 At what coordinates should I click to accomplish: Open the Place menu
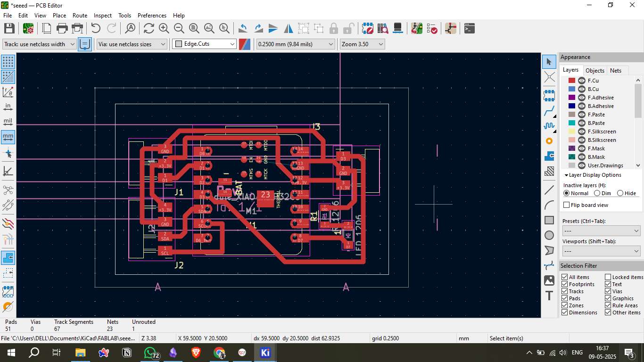tap(59, 15)
